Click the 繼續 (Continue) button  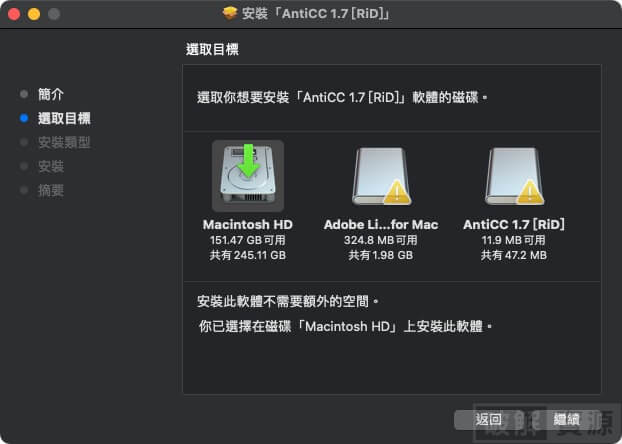pyautogui.click(x=566, y=419)
